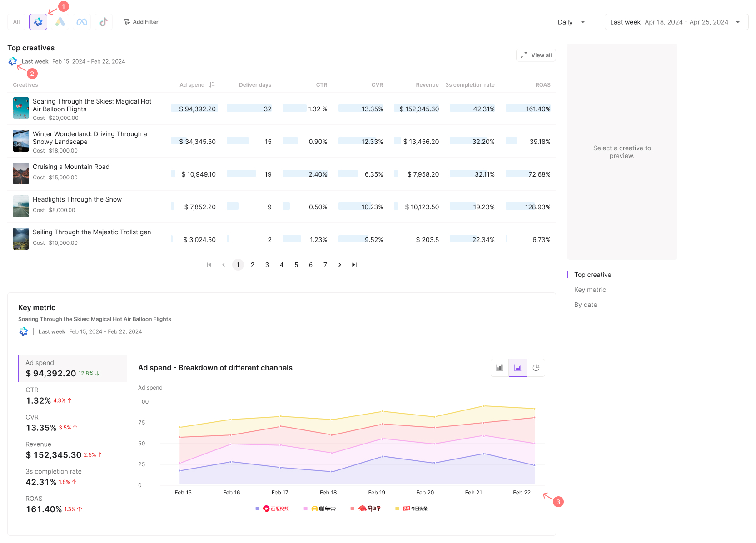Select the Cruising a Mountain Road thumbnail
This screenshot has width=756, height=543.
click(21, 173)
